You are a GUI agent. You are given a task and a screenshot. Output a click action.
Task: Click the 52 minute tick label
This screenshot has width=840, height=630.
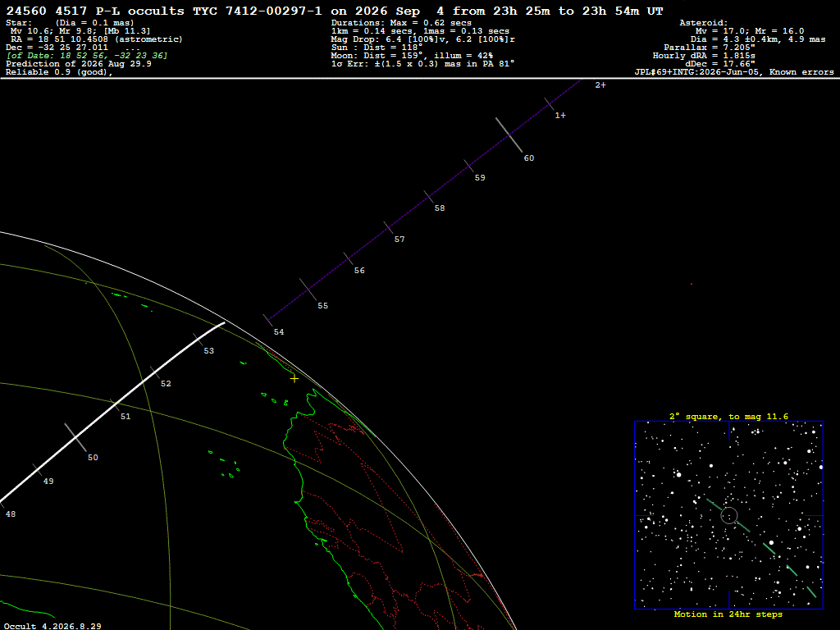(x=166, y=384)
